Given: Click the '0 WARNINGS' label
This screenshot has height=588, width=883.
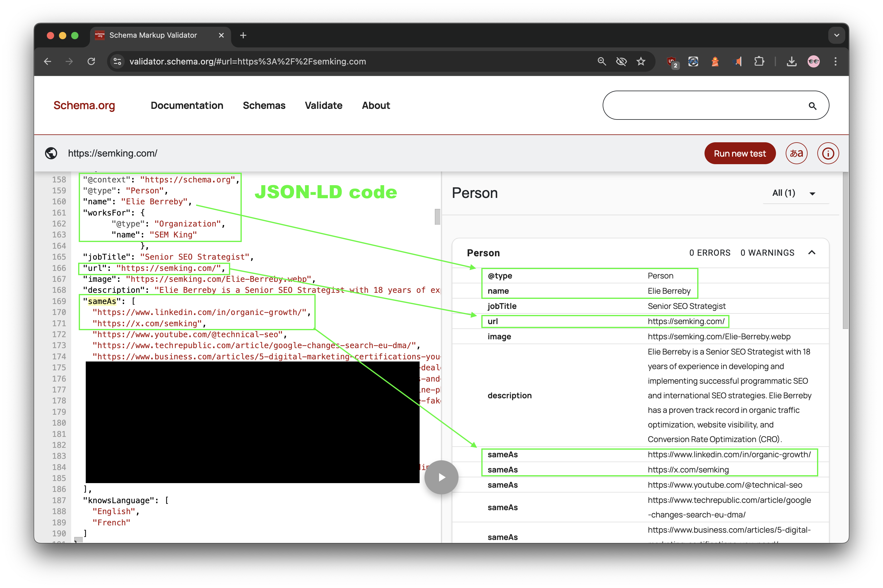Looking at the screenshot, I should click(767, 253).
